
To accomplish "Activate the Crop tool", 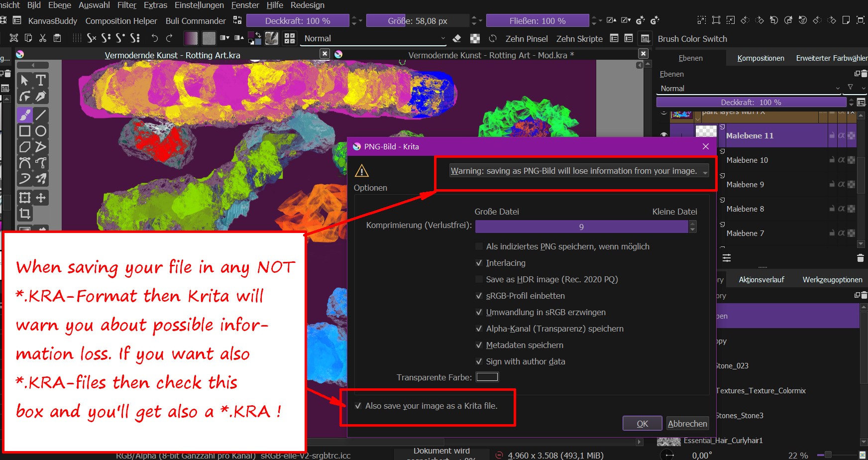I will (x=24, y=214).
